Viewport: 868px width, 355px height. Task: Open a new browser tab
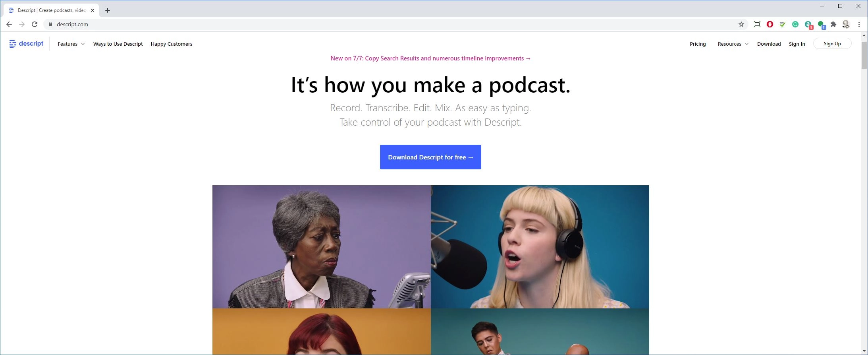pyautogui.click(x=108, y=10)
